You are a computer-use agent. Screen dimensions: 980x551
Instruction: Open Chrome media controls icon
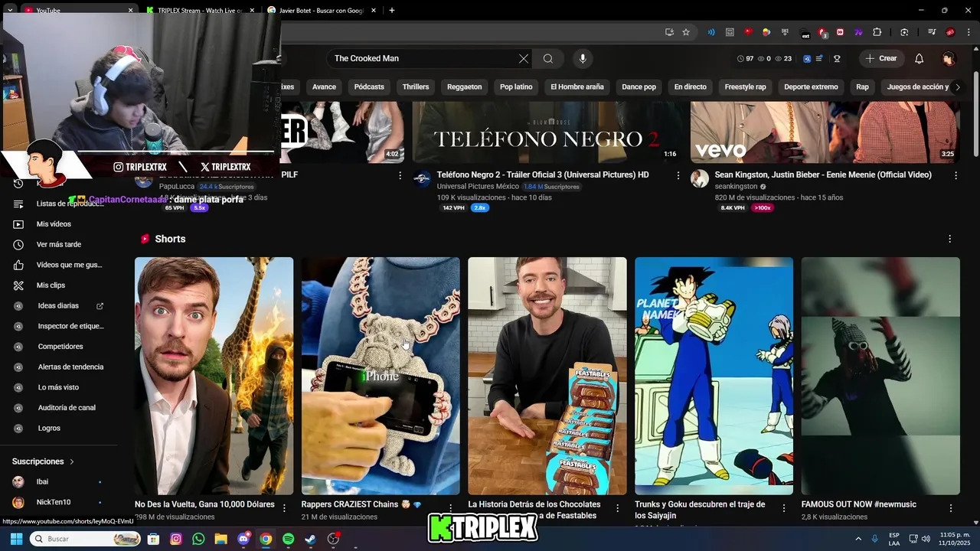pyautogui.click(x=932, y=32)
